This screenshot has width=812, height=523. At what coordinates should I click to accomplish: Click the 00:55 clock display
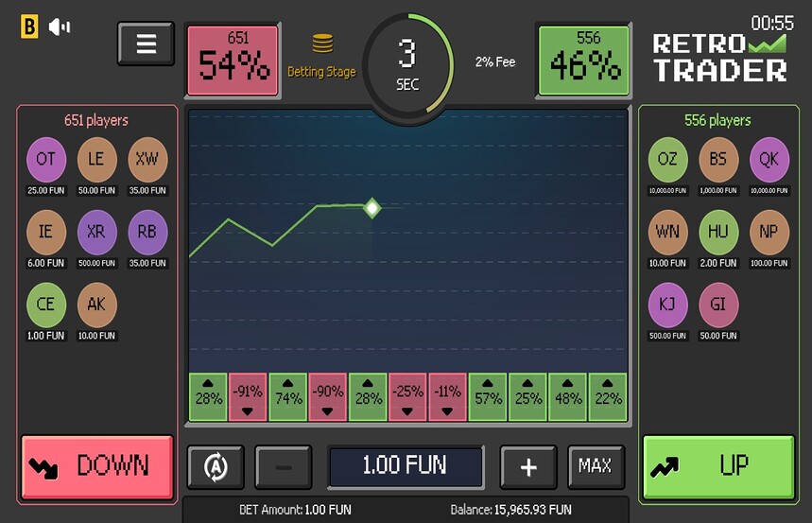click(772, 23)
